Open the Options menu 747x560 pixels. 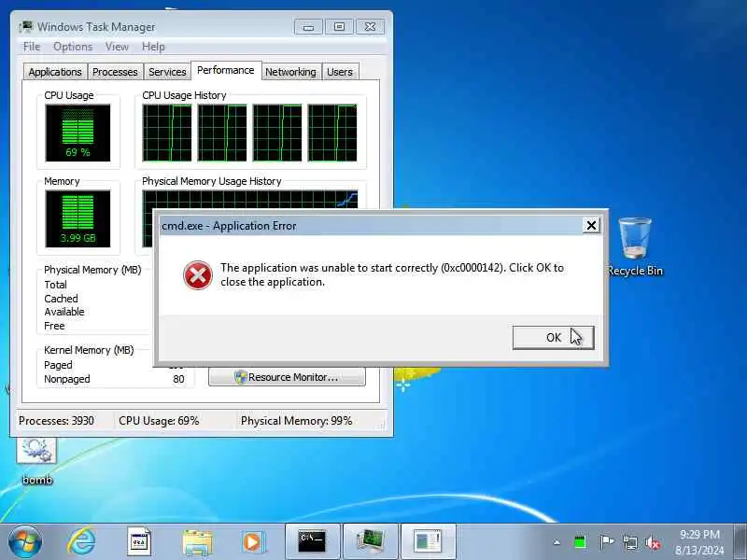pos(73,47)
